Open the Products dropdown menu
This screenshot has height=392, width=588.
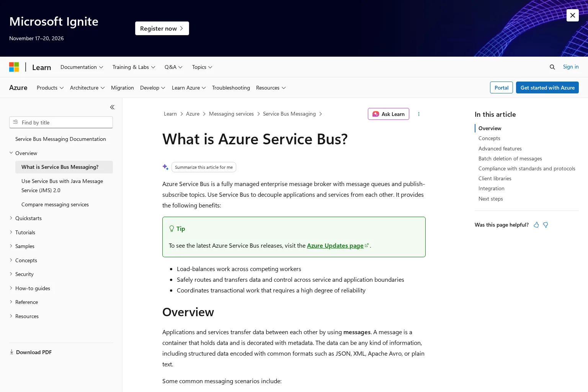click(x=50, y=88)
